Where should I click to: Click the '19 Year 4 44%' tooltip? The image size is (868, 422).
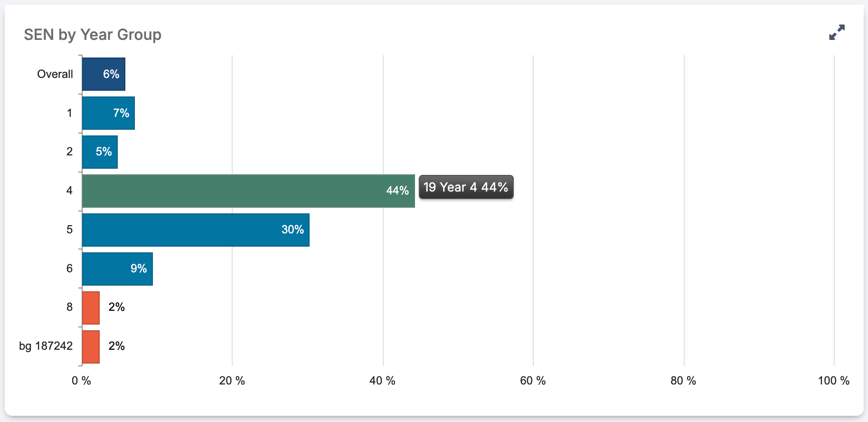466,187
